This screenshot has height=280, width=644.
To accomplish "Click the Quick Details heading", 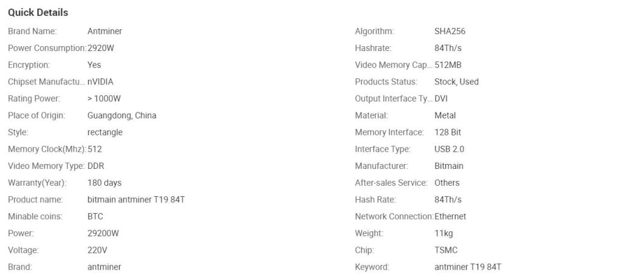I will coord(38,12).
